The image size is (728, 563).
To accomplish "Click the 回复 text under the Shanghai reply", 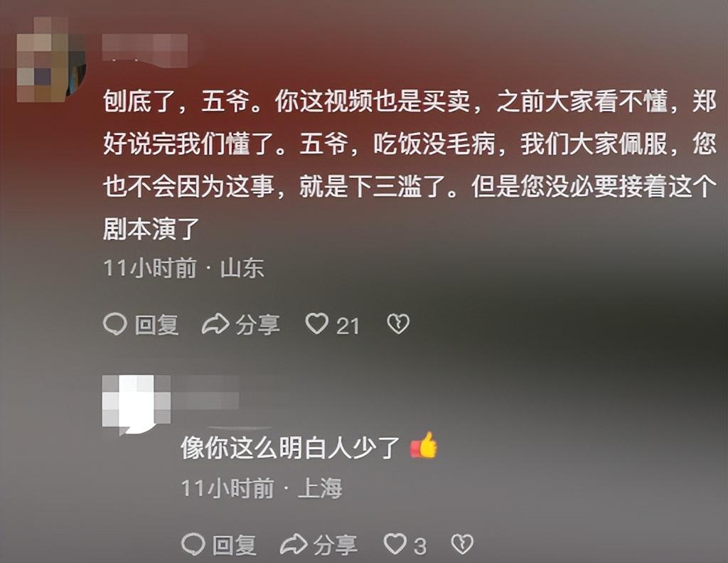I will (235, 545).
